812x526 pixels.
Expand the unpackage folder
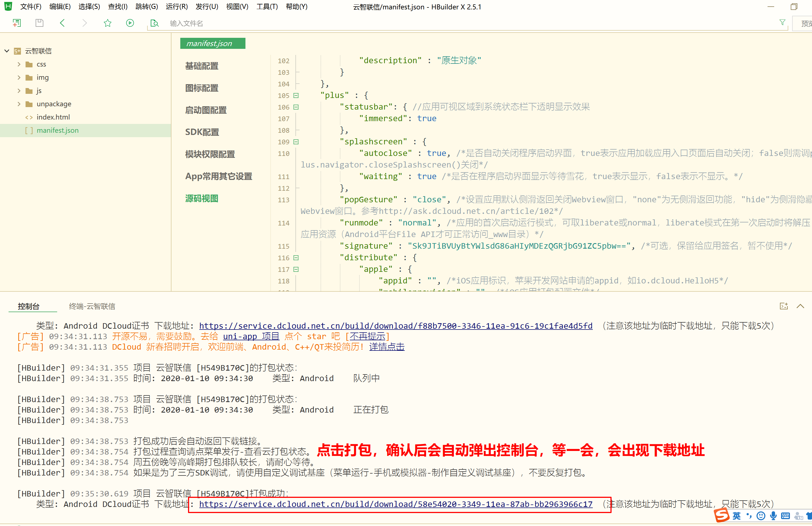coord(19,104)
